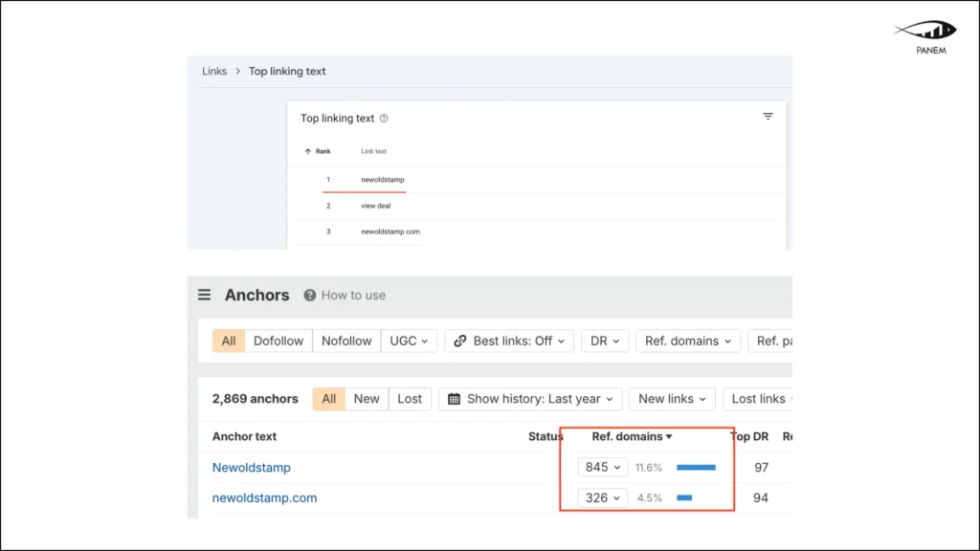Screen dimensions: 980x551
Task: Click the blue bar for 11.6% share
Action: coord(697,467)
